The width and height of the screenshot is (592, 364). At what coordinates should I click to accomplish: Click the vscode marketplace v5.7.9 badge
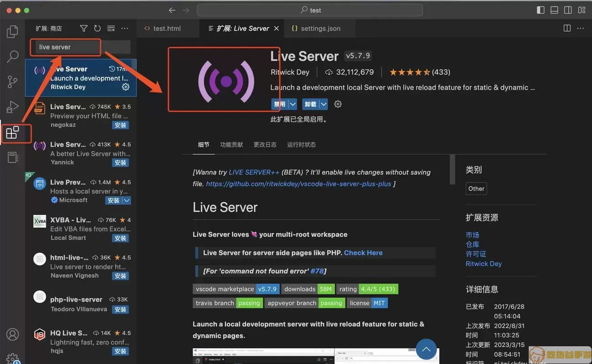[x=236, y=289]
